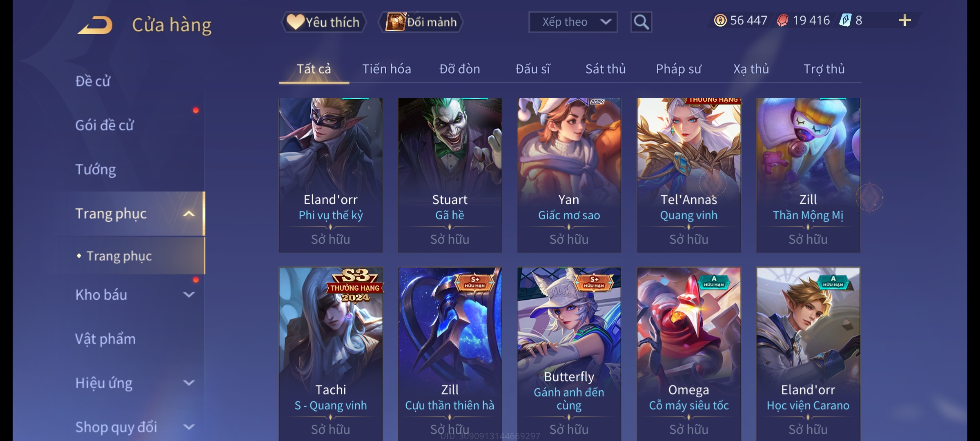The width and height of the screenshot is (980, 441).
Task: Switch to the Pháp sư tab
Action: pyautogui.click(x=679, y=69)
